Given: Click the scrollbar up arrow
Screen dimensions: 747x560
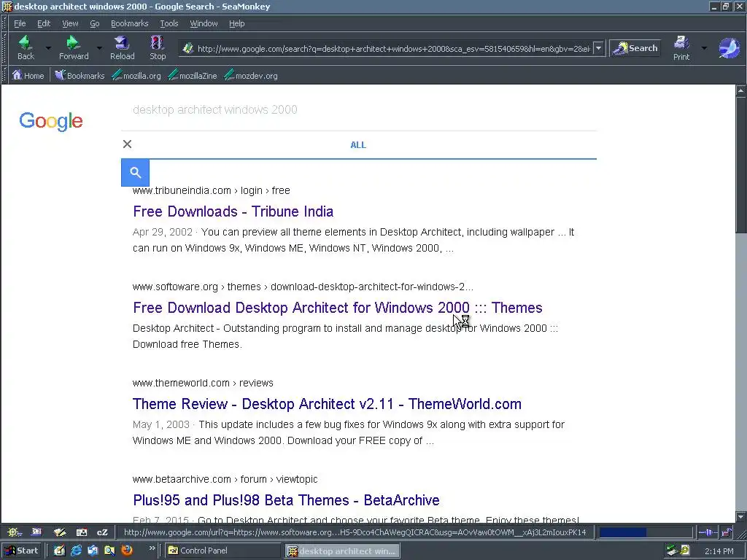Looking at the screenshot, I should point(741,90).
